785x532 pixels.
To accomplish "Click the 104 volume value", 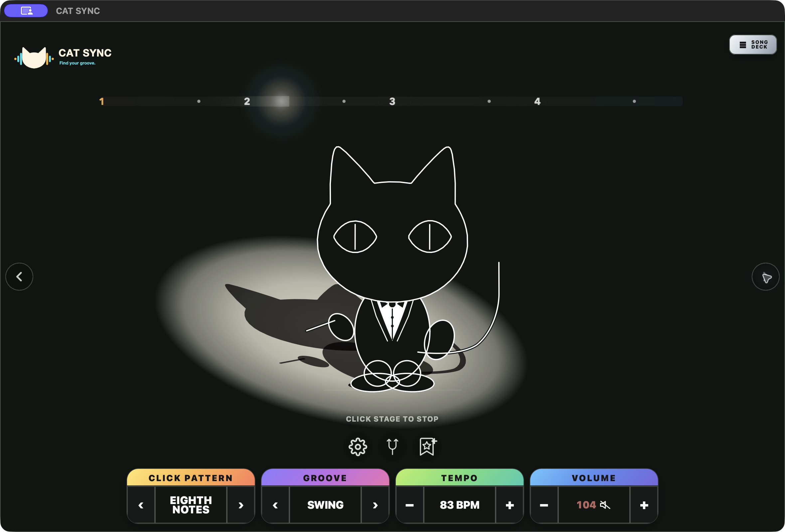I will coord(586,505).
